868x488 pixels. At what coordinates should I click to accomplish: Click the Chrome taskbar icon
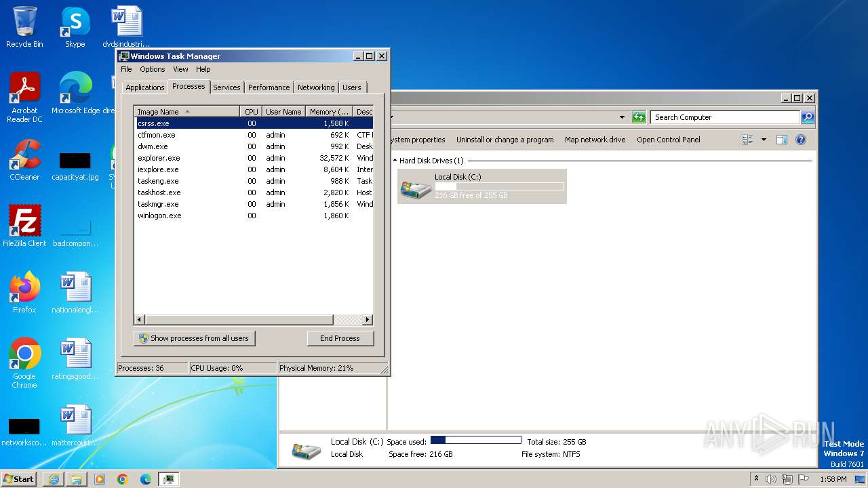click(x=123, y=479)
